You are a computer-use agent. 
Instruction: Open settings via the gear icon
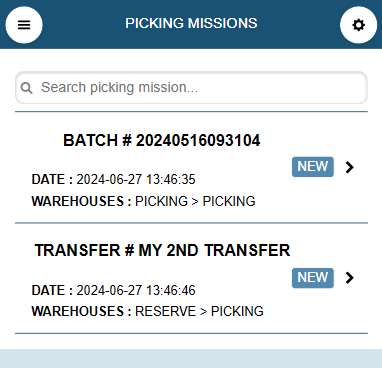(x=358, y=25)
